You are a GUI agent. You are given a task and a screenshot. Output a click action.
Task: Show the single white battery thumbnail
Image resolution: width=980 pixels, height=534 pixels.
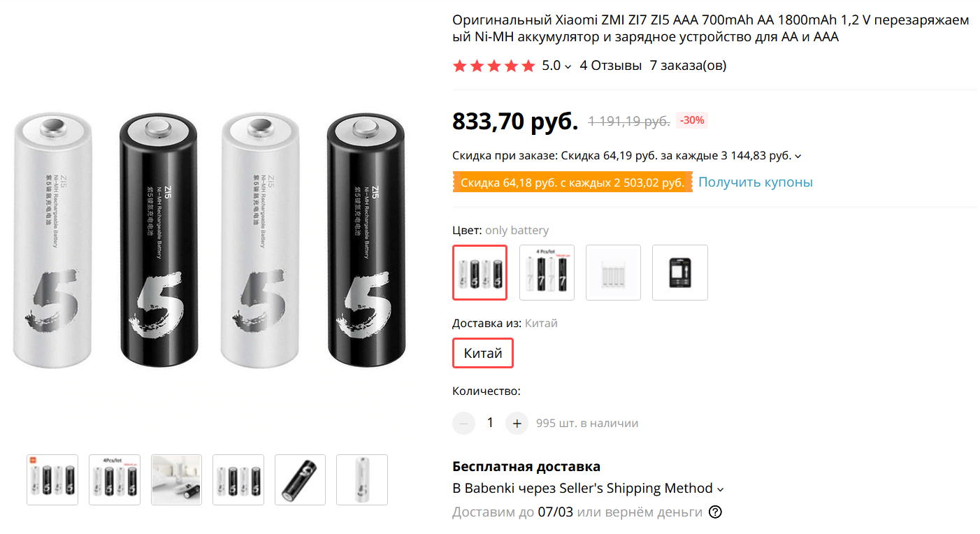point(361,479)
